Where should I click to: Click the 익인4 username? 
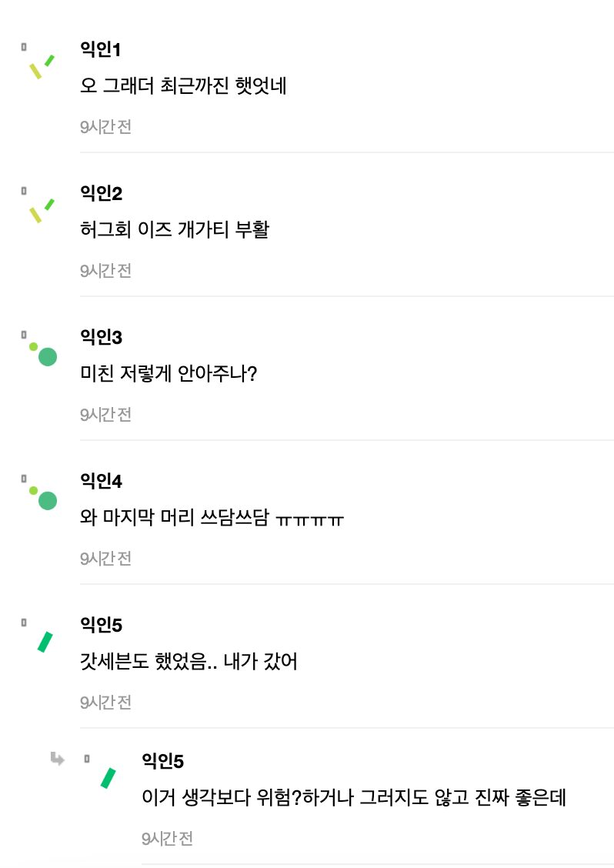[x=101, y=482]
